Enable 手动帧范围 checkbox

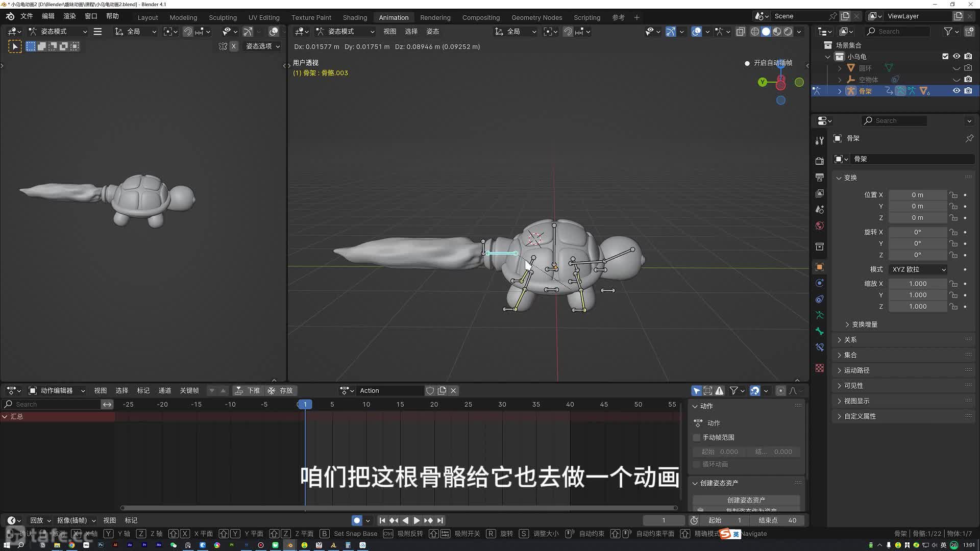pos(697,438)
